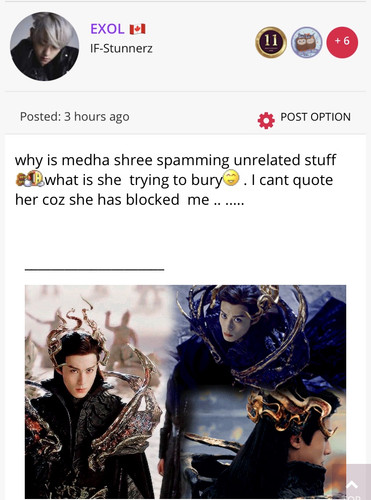Open the top-right blue-robed character image
The width and height of the screenshot is (371, 500).
point(258,337)
